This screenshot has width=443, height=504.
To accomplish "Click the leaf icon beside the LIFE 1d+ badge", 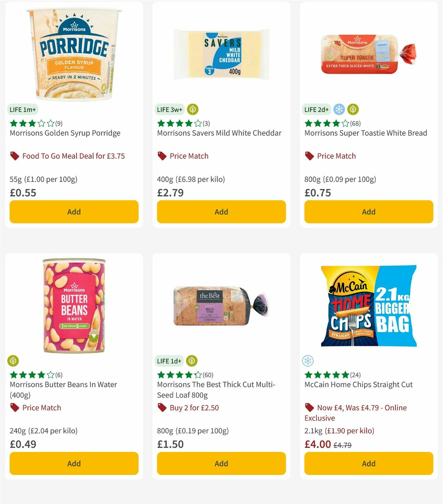I will click(x=192, y=361).
